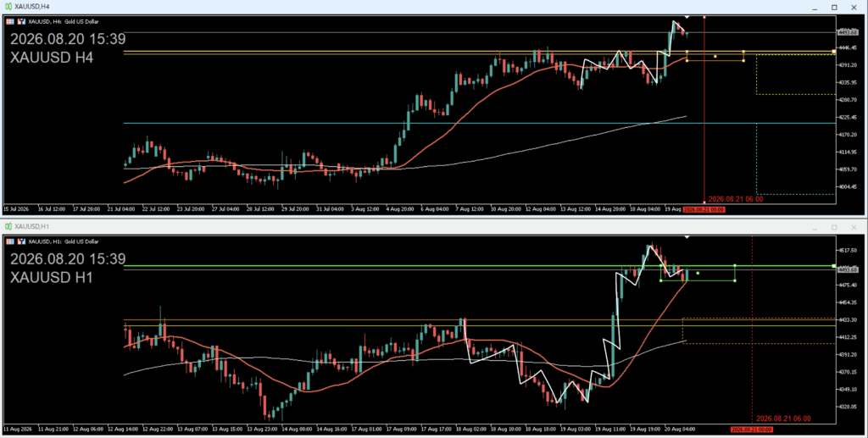Image resolution: width=868 pixels, height=438 pixels.
Task: Open Depth of Market icon on H1 chart
Action: (x=21, y=241)
